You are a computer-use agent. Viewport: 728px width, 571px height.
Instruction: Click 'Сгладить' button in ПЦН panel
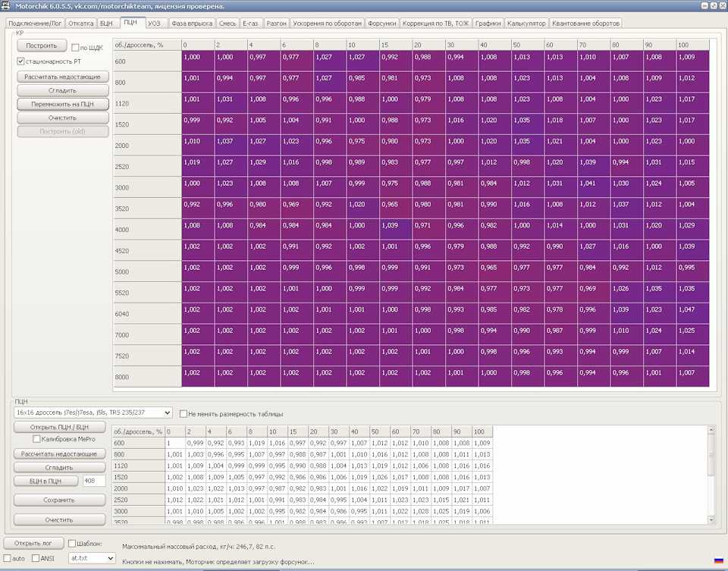(59, 467)
